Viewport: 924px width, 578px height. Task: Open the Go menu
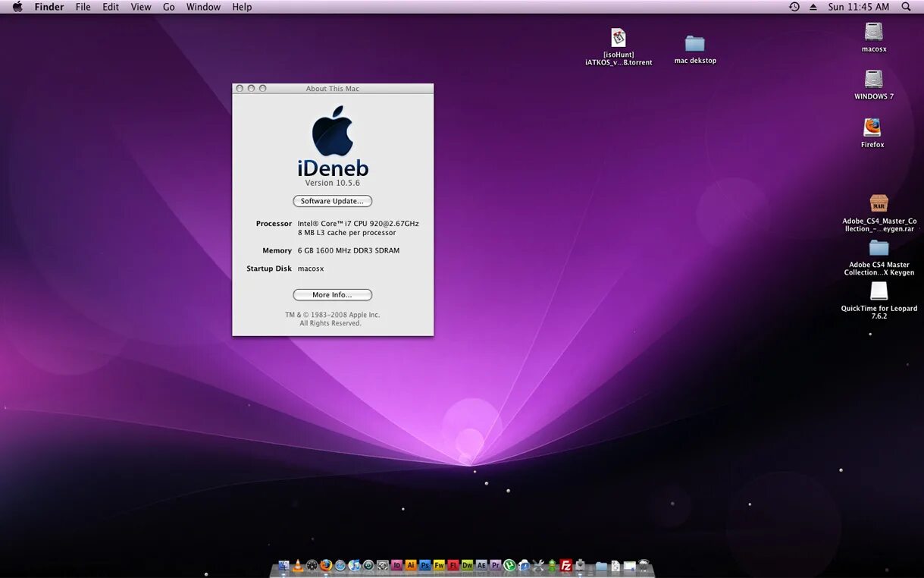tap(169, 7)
